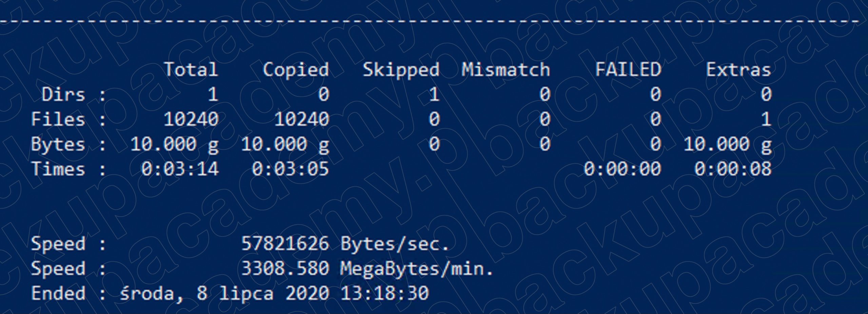
Task: Click the Ended date środa, 8 lipca
Action: coord(197,293)
